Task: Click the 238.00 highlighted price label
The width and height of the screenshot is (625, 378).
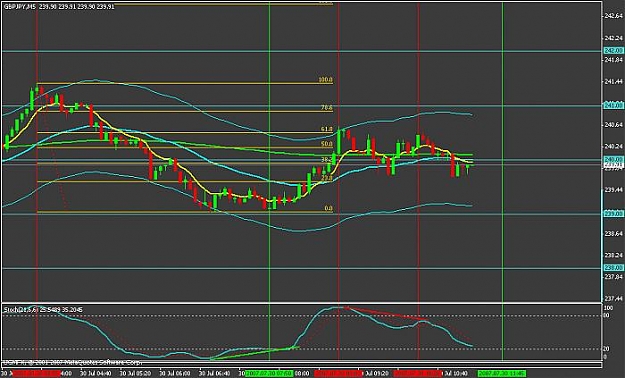Action: click(x=613, y=268)
